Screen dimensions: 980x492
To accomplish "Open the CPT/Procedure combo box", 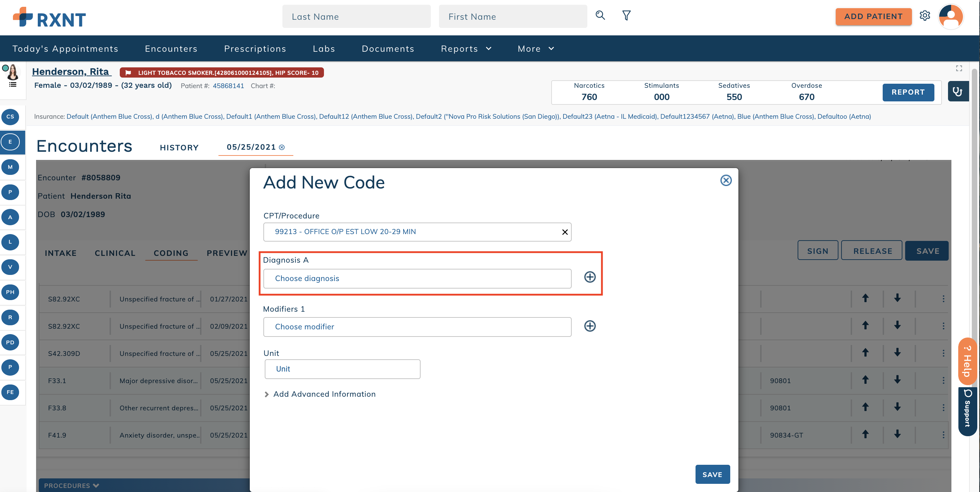I will (x=417, y=232).
